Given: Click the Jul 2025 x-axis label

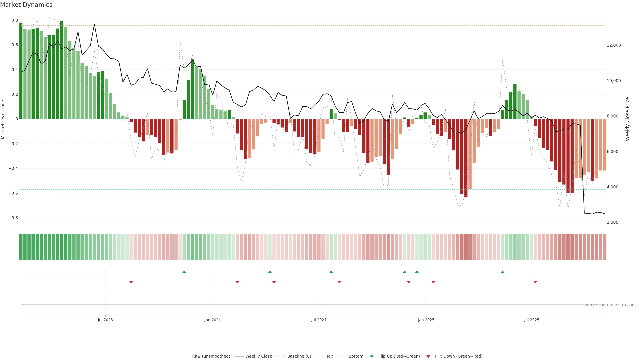Looking at the screenshot, I should click(531, 320).
